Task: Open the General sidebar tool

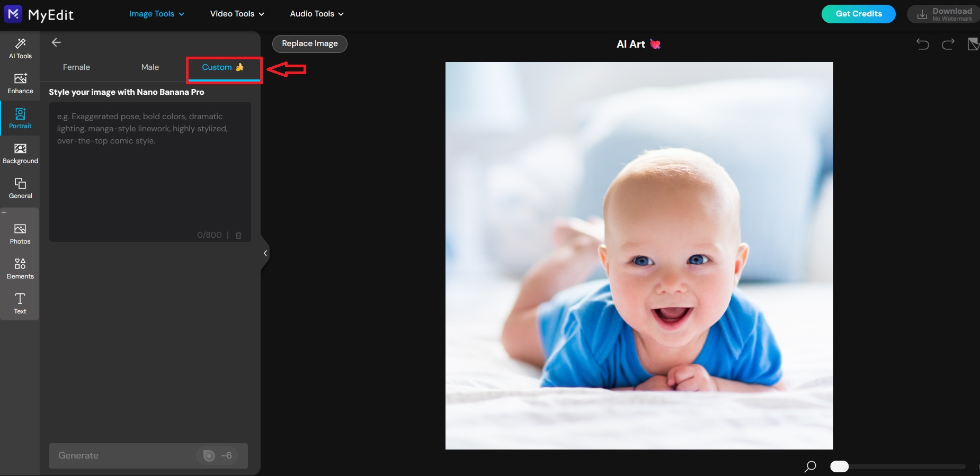Action: 20,188
